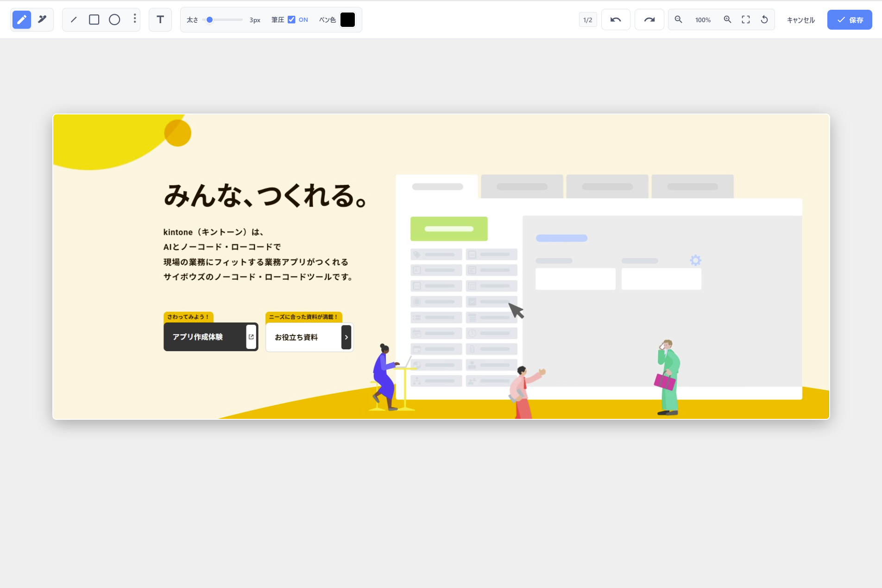Fit the image to the screen

[x=746, y=19]
